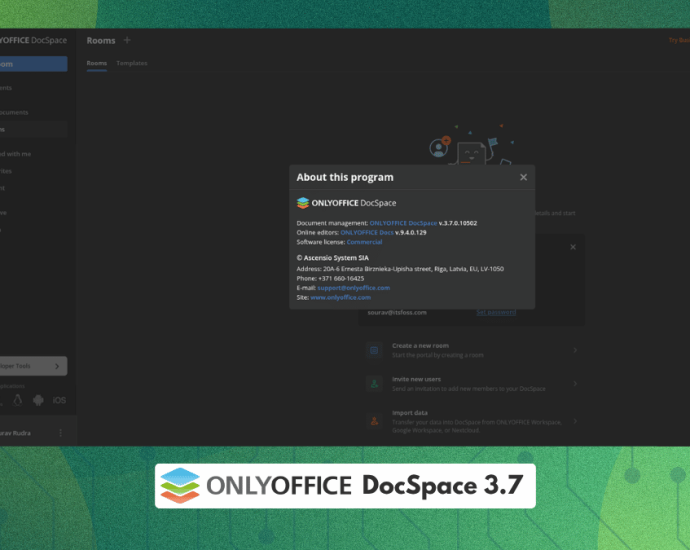Click the Set password link
Screen dimensions: 690x550
pos(496,312)
